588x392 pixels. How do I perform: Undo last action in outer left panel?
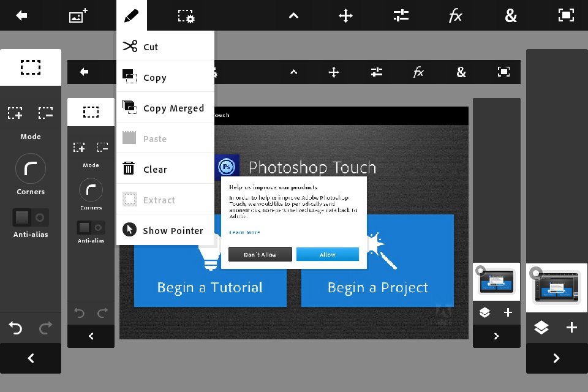[x=15, y=328]
